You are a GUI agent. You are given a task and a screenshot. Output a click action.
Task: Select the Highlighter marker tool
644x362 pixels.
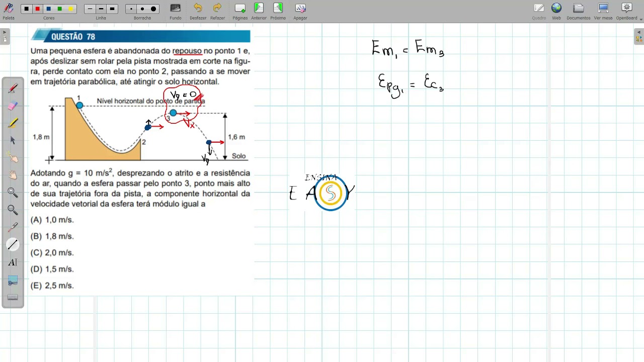click(x=13, y=123)
